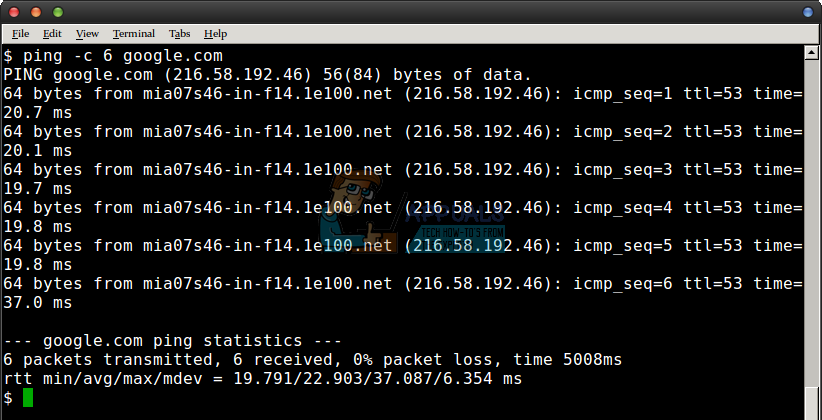Click the red close window button
Screen dimensions: 822x420
tap(13, 11)
